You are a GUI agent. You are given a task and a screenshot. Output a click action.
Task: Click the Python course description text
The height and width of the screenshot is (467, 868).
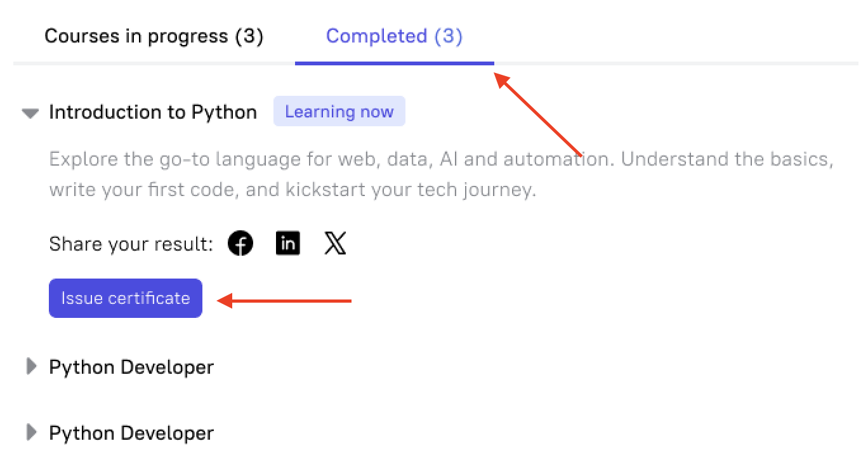(441, 174)
